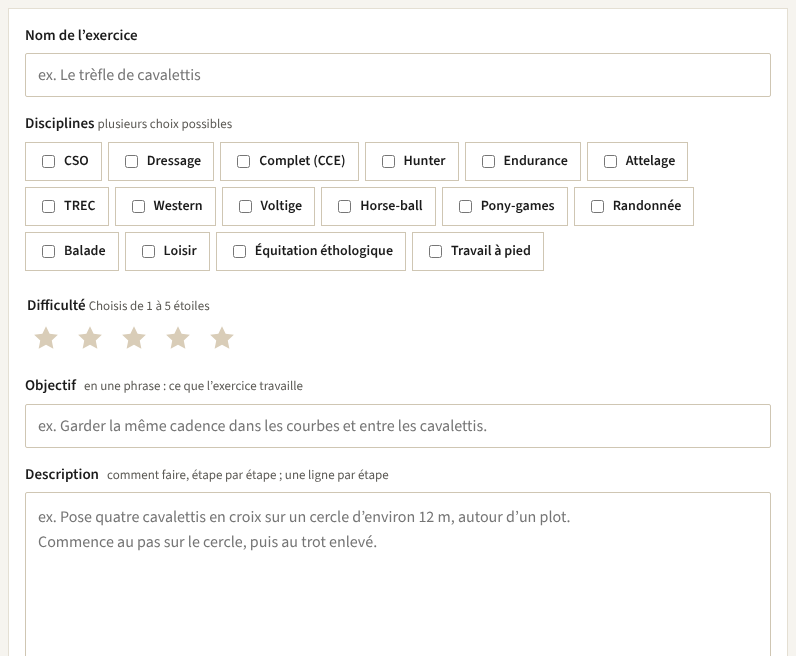Set difficulty to one star
The height and width of the screenshot is (656, 796).
(46, 338)
